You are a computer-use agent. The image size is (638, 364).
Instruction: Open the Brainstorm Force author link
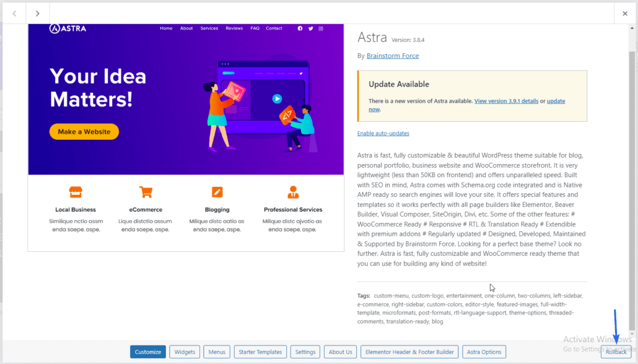pyautogui.click(x=393, y=56)
